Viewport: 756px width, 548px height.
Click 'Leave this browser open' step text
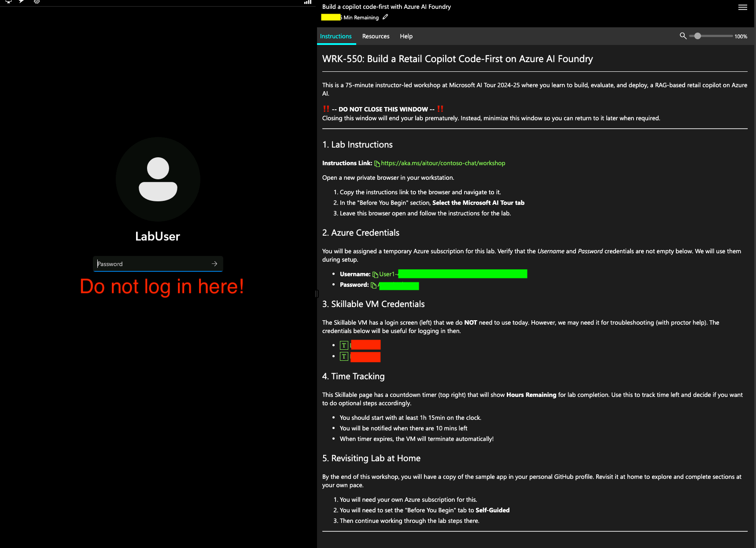click(425, 214)
